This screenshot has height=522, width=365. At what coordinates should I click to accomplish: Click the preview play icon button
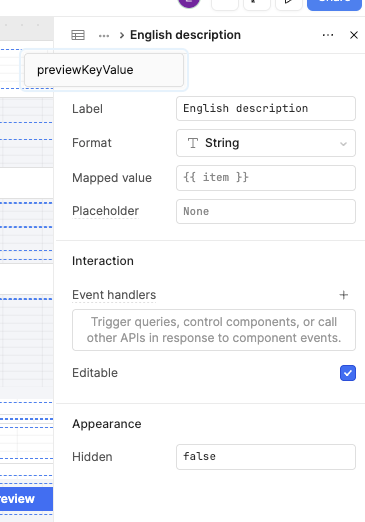point(289,4)
